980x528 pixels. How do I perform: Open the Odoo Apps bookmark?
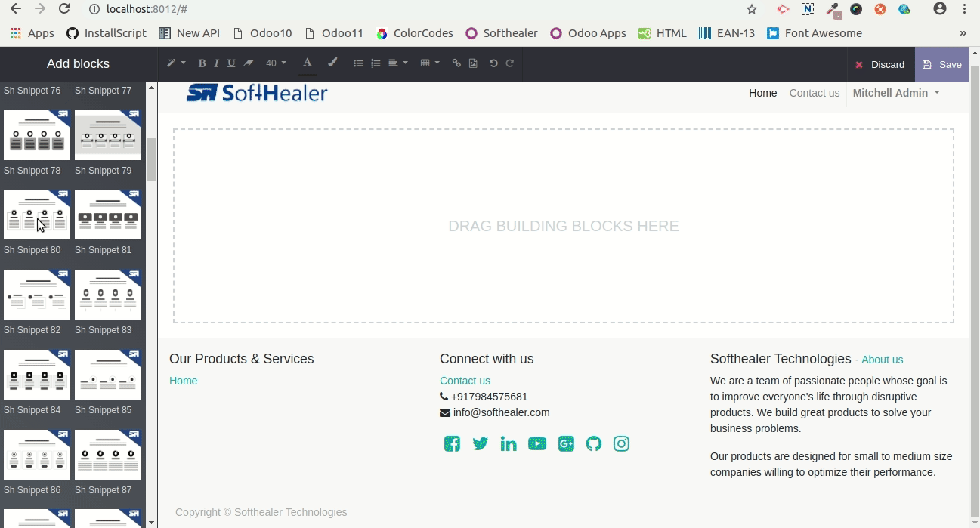coord(588,33)
